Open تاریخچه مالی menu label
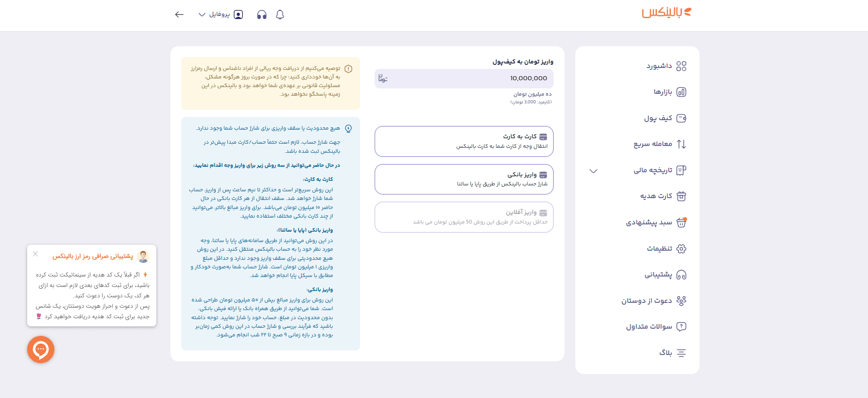This screenshot has height=398, width=868. [x=653, y=170]
